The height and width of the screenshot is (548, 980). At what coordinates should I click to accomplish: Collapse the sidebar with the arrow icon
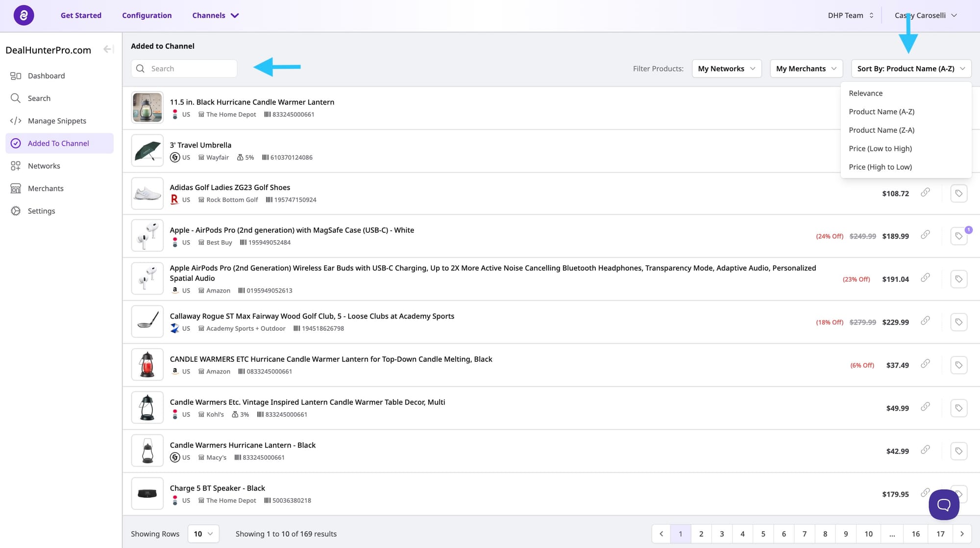coord(108,49)
